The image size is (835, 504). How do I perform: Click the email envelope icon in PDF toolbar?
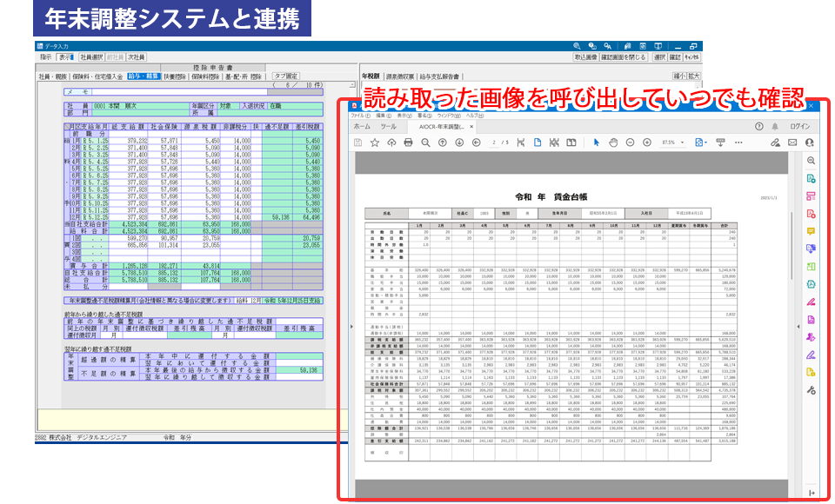point(792,143)
